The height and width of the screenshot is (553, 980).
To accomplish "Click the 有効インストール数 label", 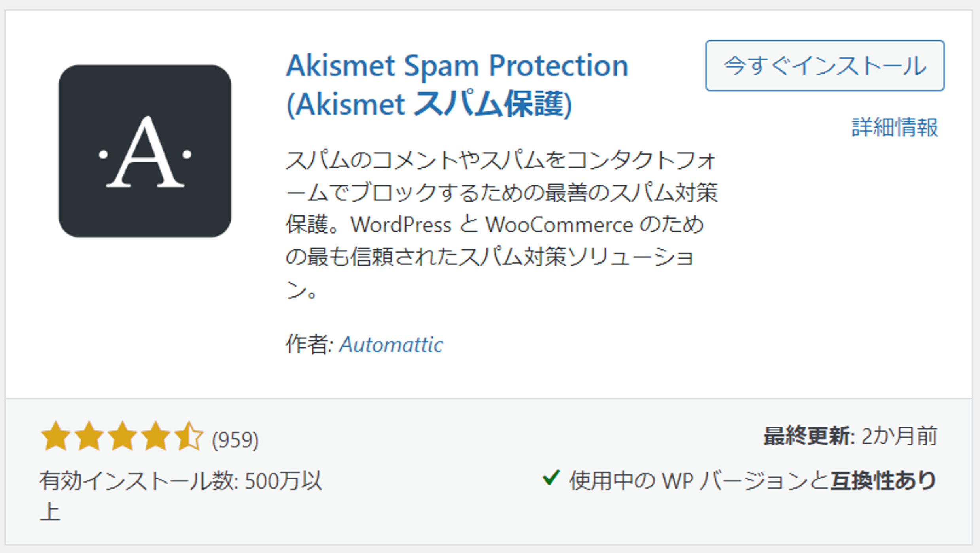I will coord(138,481).
